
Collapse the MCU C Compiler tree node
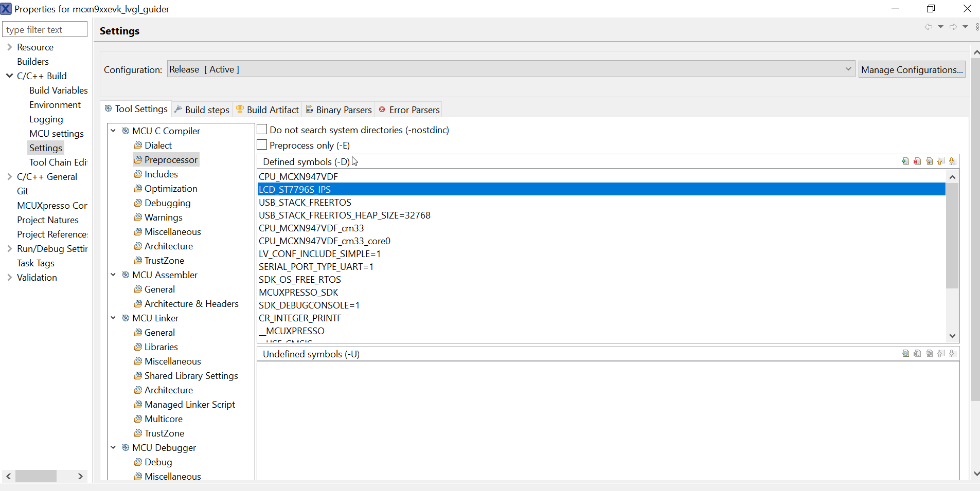[x=113, y=131]
